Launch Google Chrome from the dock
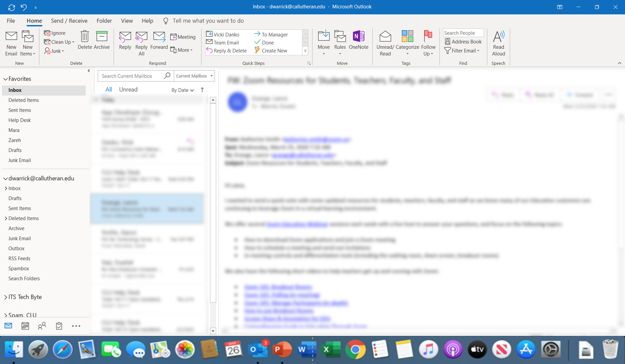Viewport: 625px width, 364px height. click(356, 350)
